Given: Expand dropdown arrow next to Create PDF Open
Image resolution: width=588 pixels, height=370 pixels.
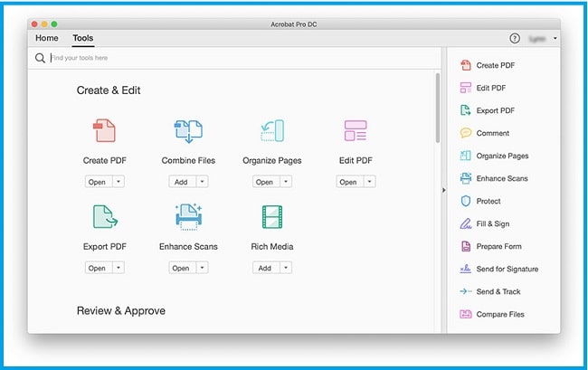Looking at the screenshot, I should (119, 182).
